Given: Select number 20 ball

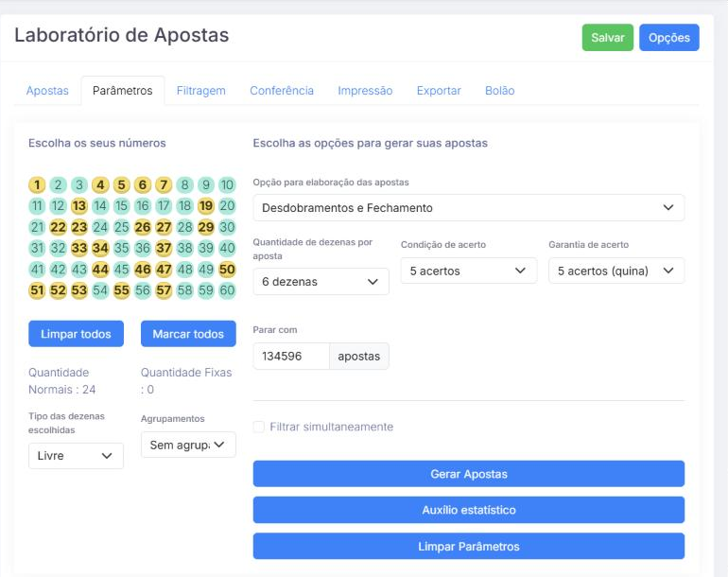Looking at the screenshot, I should [227, 206].
